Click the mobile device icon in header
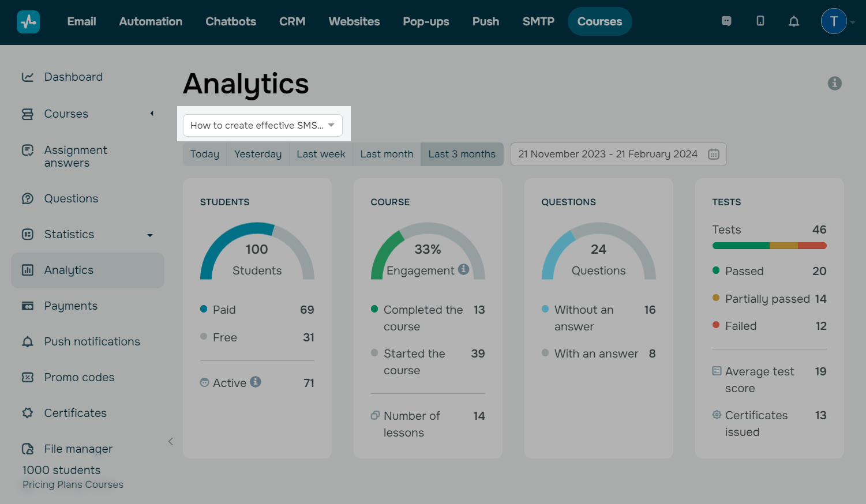 (x=760, y=21)
